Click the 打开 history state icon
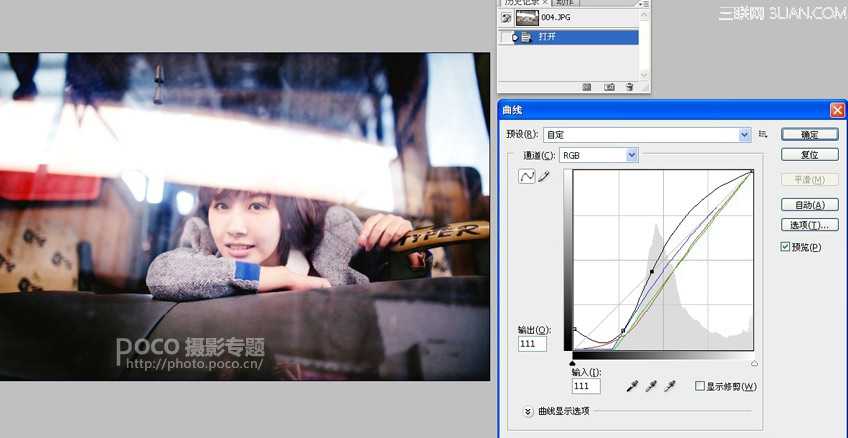This screenshot has width=848, height=438. 527,37
